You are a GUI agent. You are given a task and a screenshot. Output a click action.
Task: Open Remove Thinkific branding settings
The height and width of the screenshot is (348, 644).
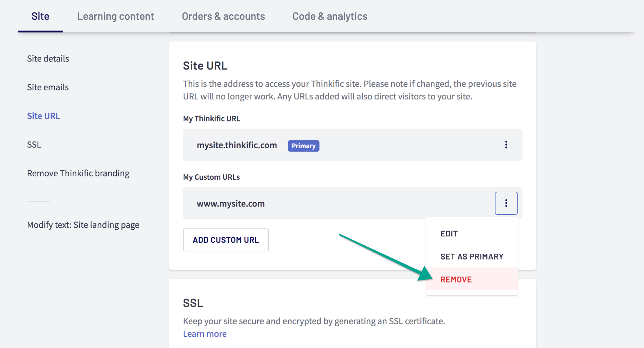(x=78, y=173)
